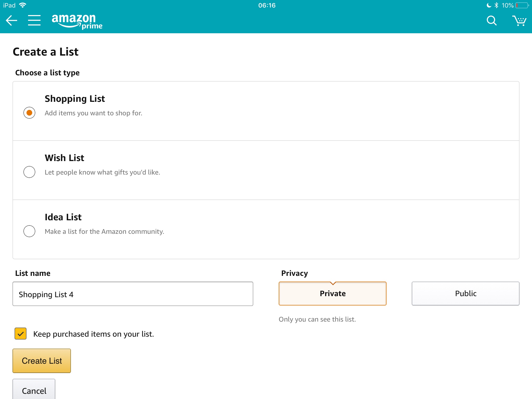
Task: Tap the battery indicator in status bar
Action: pyautogui.click(x=522, y=5)
